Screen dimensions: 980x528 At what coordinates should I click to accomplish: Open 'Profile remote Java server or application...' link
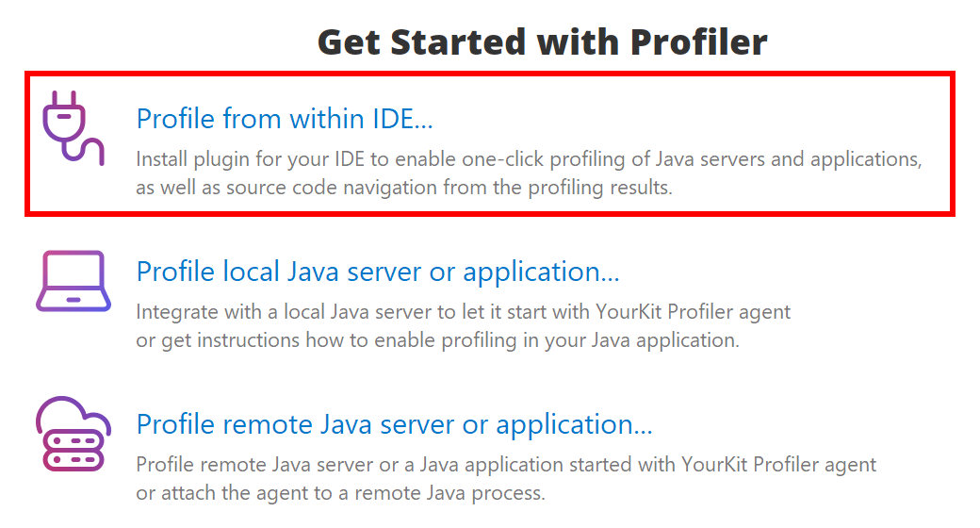click(395, 424)
